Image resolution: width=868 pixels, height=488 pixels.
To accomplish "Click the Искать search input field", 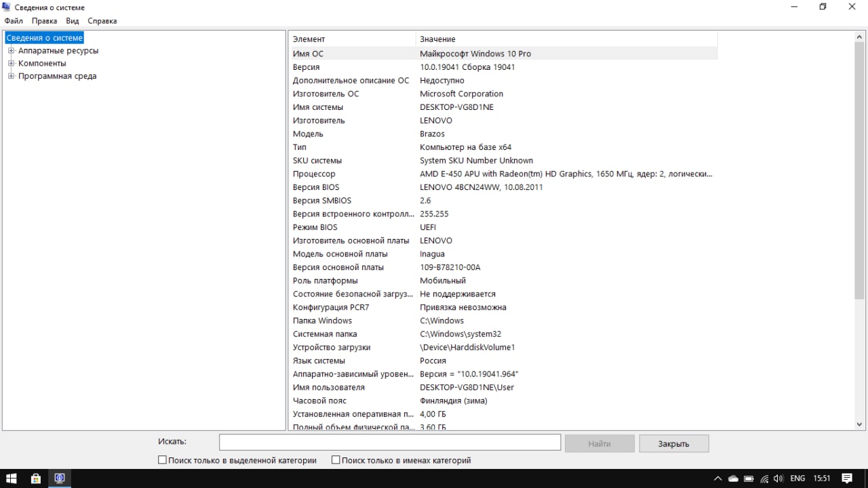I will click(x=390, y=443).
